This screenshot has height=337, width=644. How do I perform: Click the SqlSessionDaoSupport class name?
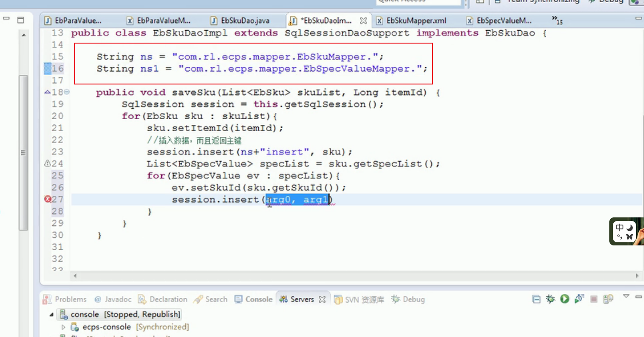pyautogui.click(x=347, y=33)
